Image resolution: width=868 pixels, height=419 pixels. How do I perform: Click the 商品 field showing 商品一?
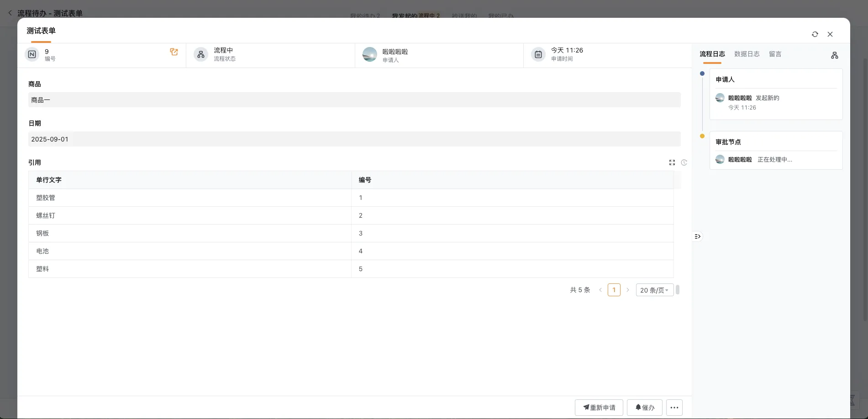[x=354, y=100]
